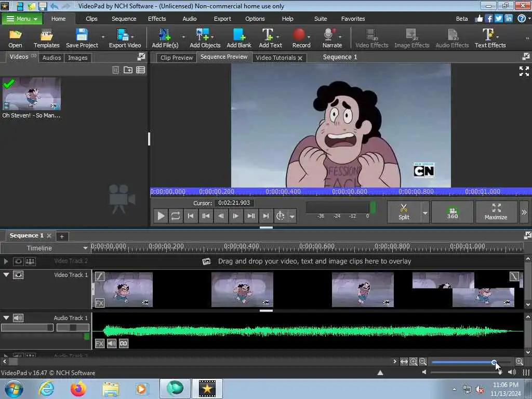Click the 360 video button
Viewport: 532px width, 399px height.
[x=452, y=212]
